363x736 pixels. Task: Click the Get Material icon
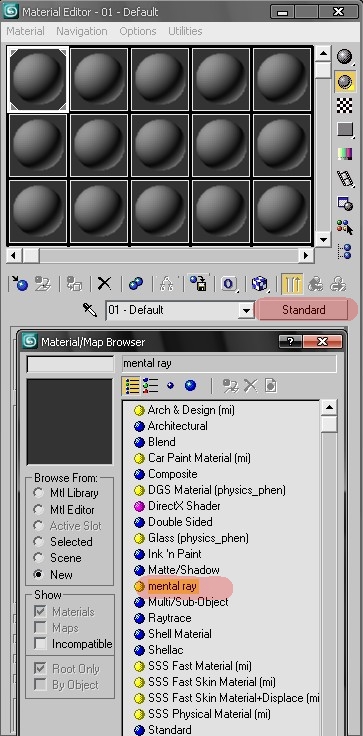[x=20, y=284]
